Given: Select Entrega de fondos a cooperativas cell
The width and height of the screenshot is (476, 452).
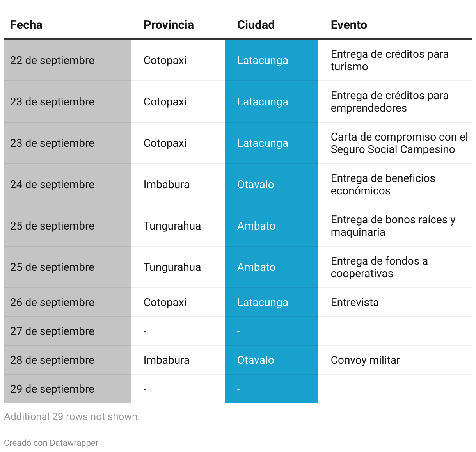Looking at the screenshot, I should pos(395,267).
